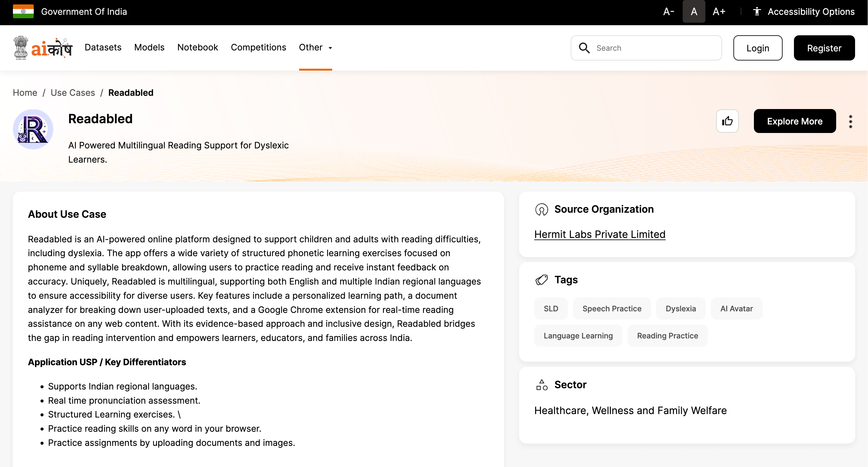Go to Use Cases breadcrumb
Screen dimensions: 868x467
pyautogui.click(x=73, y=93)
